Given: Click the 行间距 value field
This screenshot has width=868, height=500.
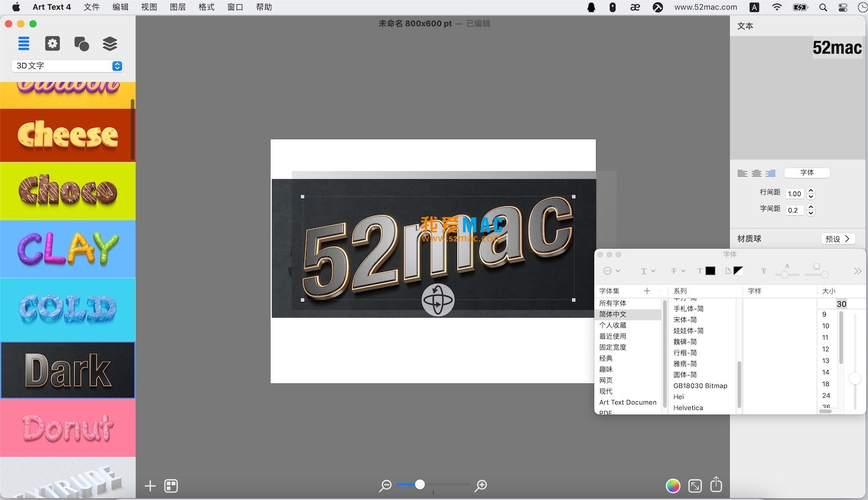Looking at the screenshot, I should tap(795, 194).
